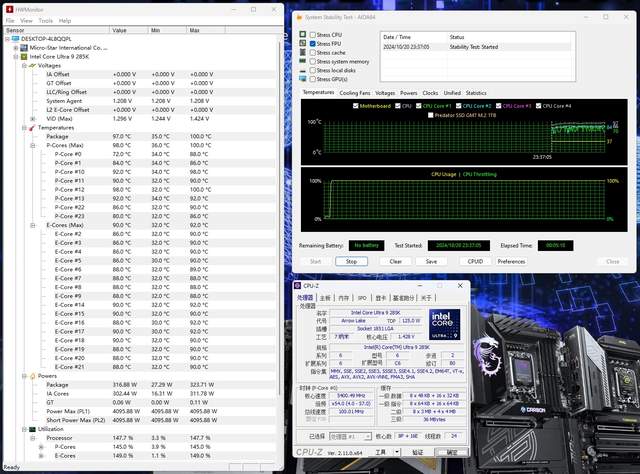Stop the stability test

[351, 261]
